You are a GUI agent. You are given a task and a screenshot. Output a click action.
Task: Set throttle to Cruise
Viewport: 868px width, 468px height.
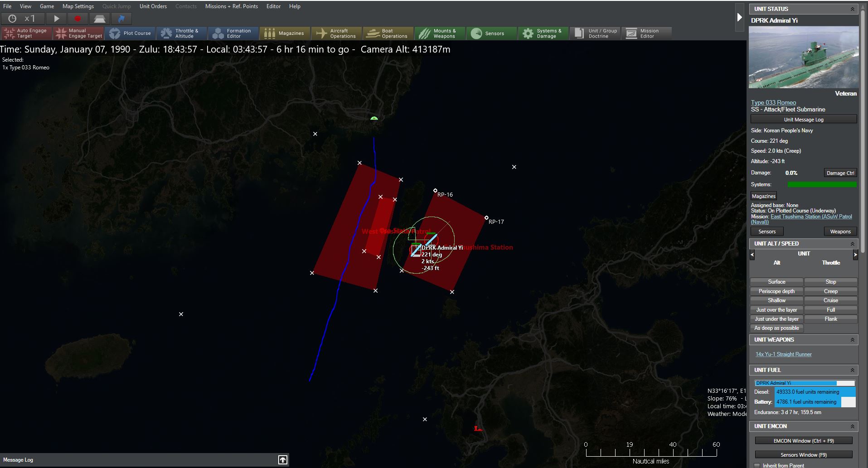pyautogui.click(x=831, y=300)
